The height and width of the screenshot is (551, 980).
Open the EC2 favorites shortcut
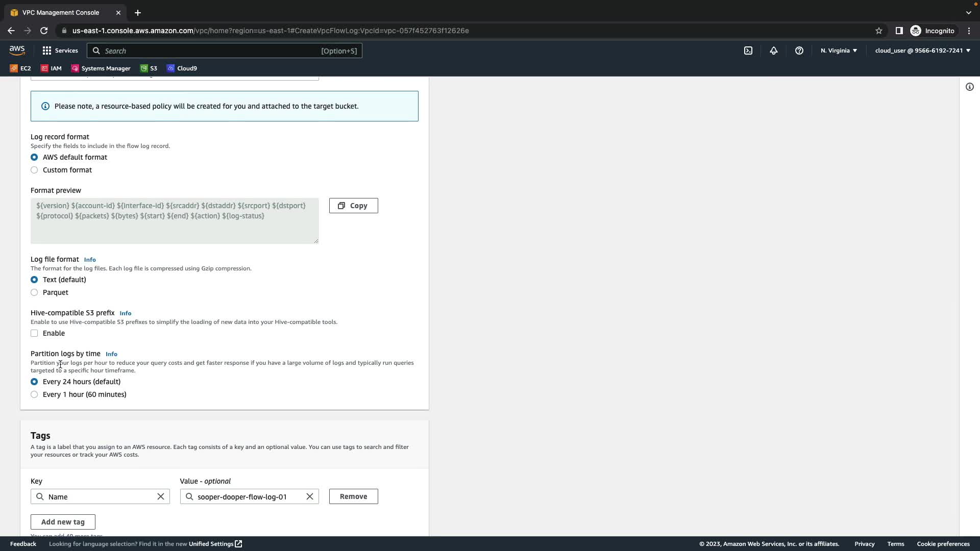20,68
